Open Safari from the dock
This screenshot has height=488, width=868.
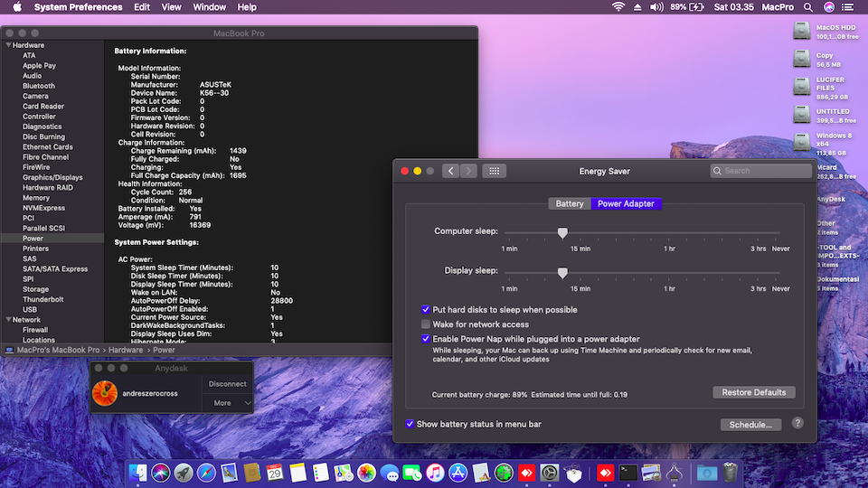tap(206, 473)
